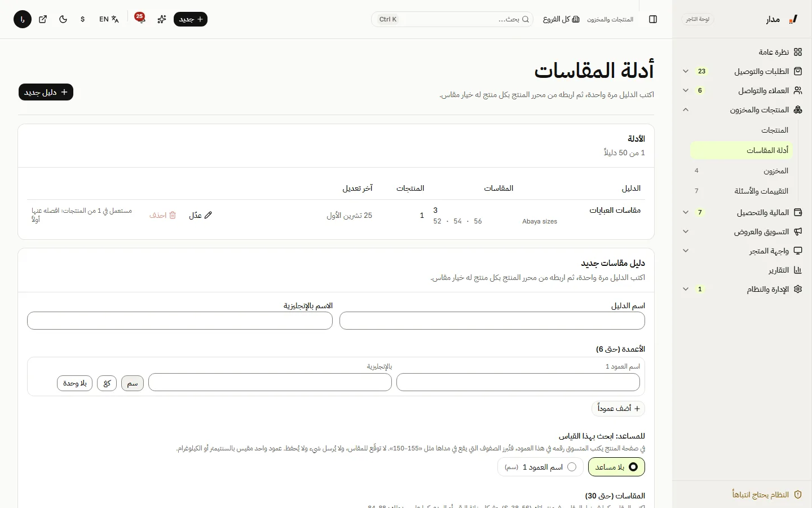
Task: Expand الإدارة والنظام section
Action: coord(742,289)
